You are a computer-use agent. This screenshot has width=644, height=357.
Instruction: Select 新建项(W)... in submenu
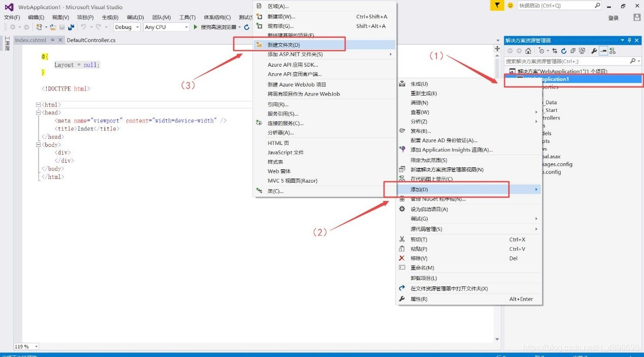click(324, 17)
